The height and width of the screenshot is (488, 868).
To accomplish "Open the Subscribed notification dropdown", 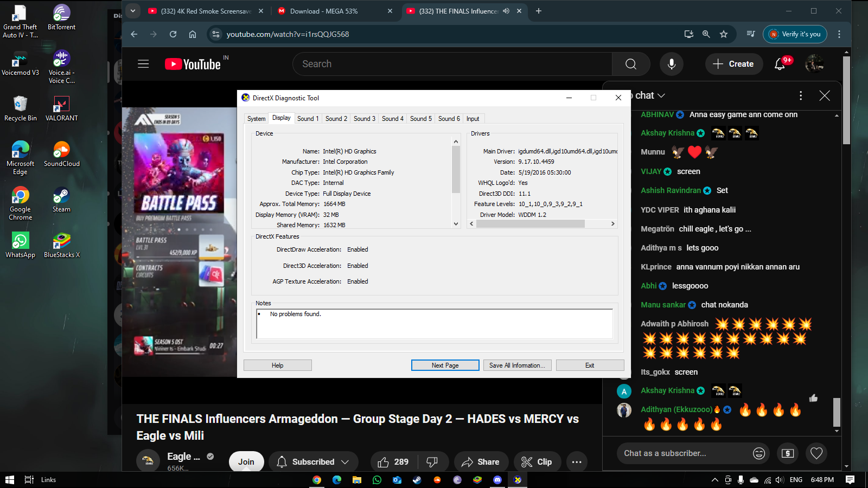I will (x=314, y=462).
